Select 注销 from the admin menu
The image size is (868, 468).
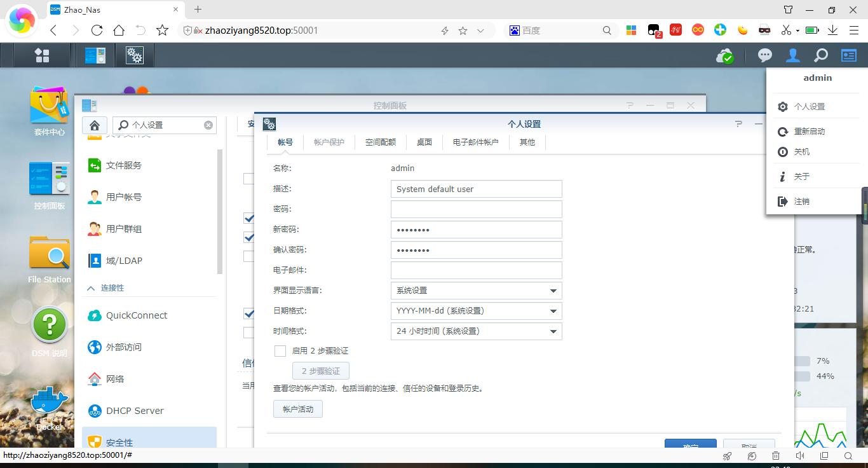tap(802, 201)
